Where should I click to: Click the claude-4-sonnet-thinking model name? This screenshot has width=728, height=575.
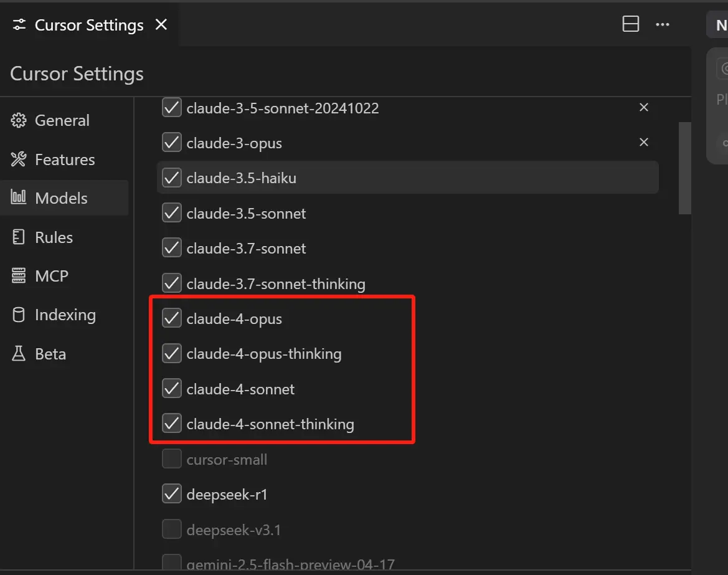click(270, 424)
